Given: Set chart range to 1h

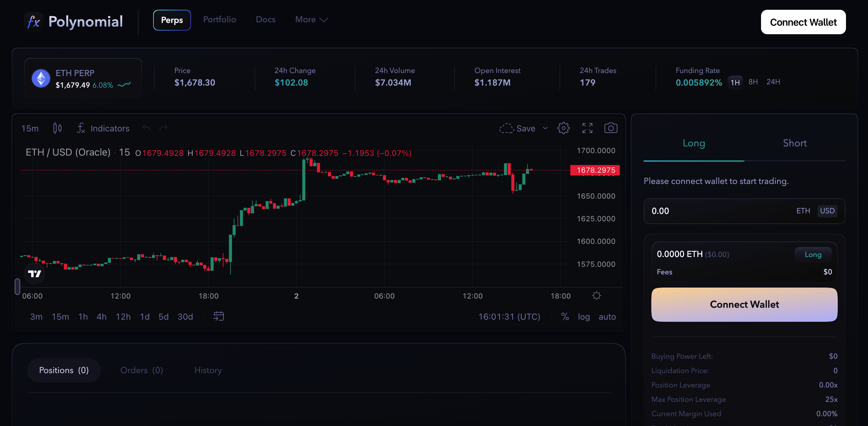Looking at the screenshot, I should tap(83, 317).
